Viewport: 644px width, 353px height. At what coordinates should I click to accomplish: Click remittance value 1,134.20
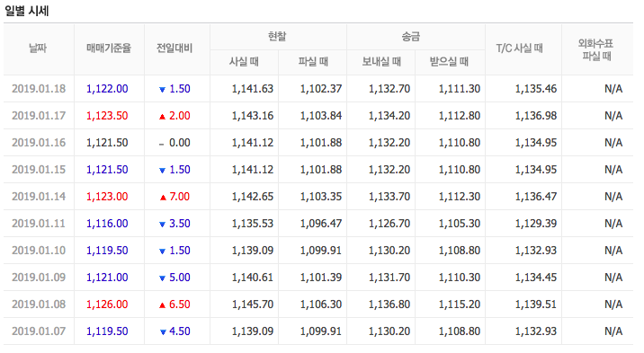coord(389,116)
